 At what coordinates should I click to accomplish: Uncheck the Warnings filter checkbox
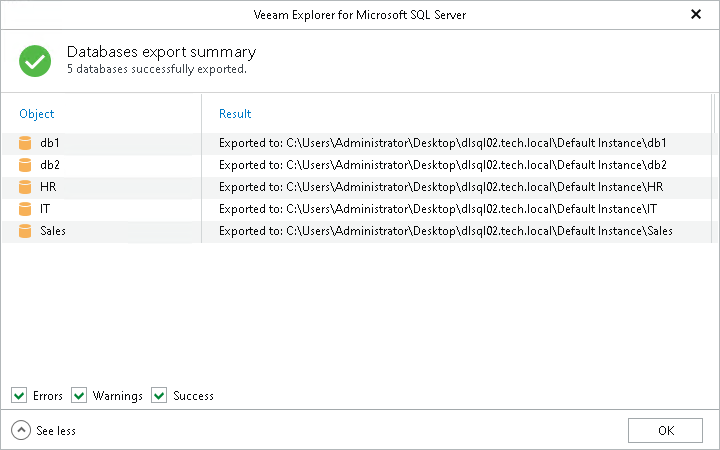tap(79, 395)
